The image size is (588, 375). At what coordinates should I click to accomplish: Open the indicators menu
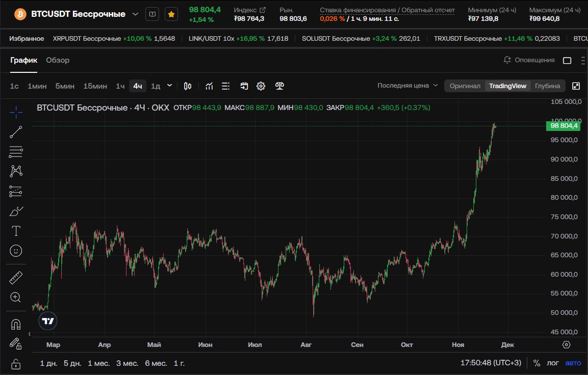209,86
